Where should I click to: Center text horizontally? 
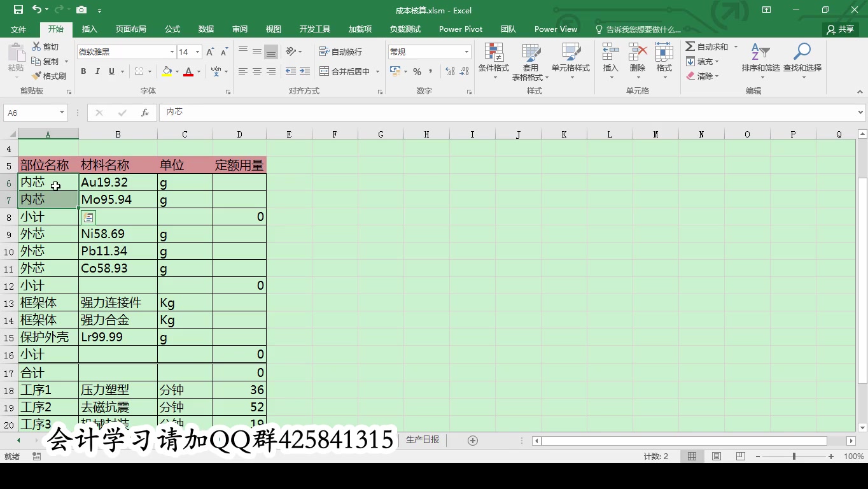(257, 71)
